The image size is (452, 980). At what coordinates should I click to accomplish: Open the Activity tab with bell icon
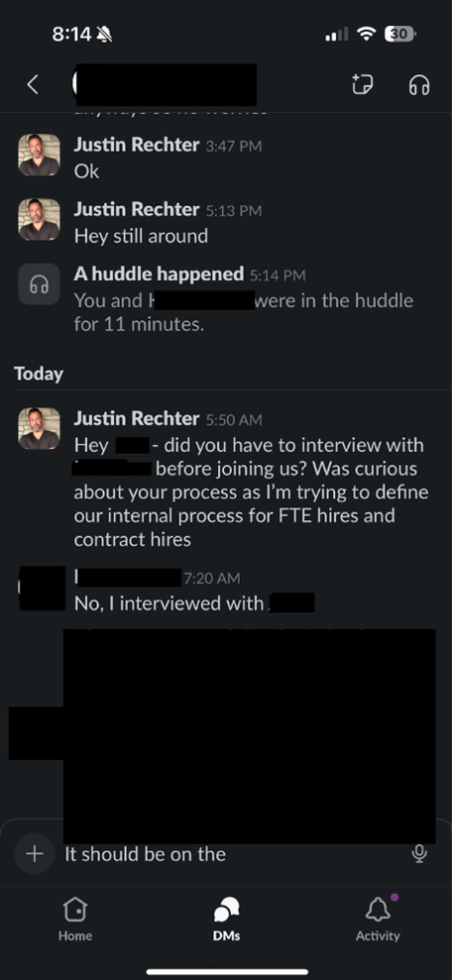tap(378, 919)
